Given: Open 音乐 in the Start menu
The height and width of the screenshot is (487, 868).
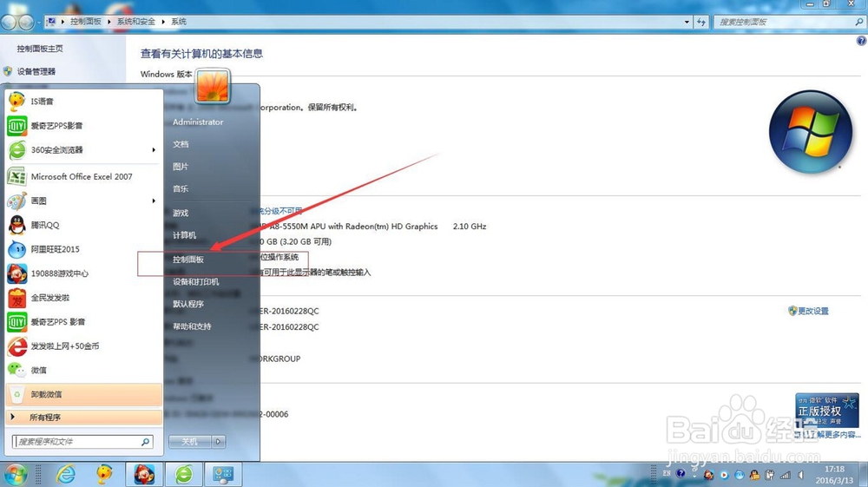Looking at the screenshot, I should 181,188.
